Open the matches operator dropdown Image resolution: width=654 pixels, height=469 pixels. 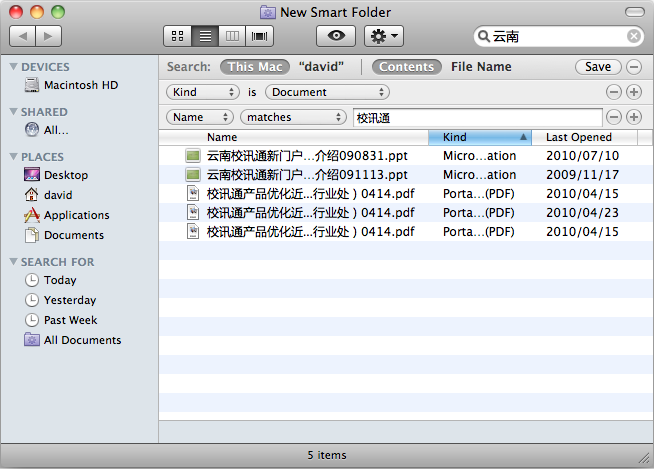click(x=292, y=117)
